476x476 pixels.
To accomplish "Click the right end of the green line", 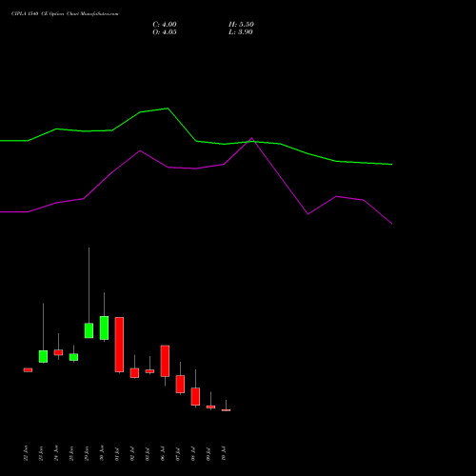I will click(x=392, y=165).
